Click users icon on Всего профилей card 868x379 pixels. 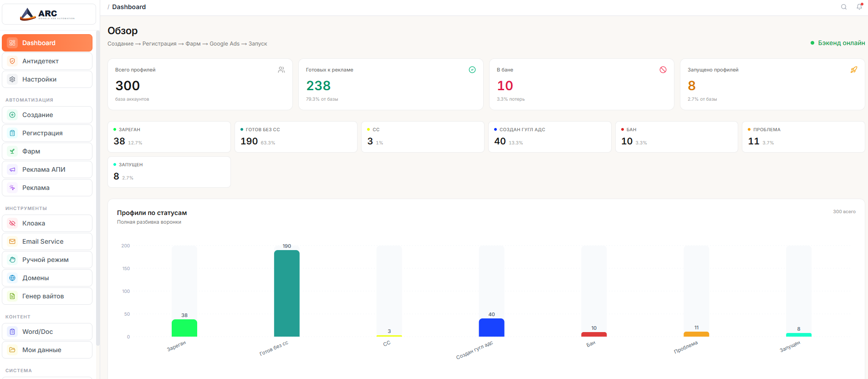pyautogui.click(x=281, y=70)
